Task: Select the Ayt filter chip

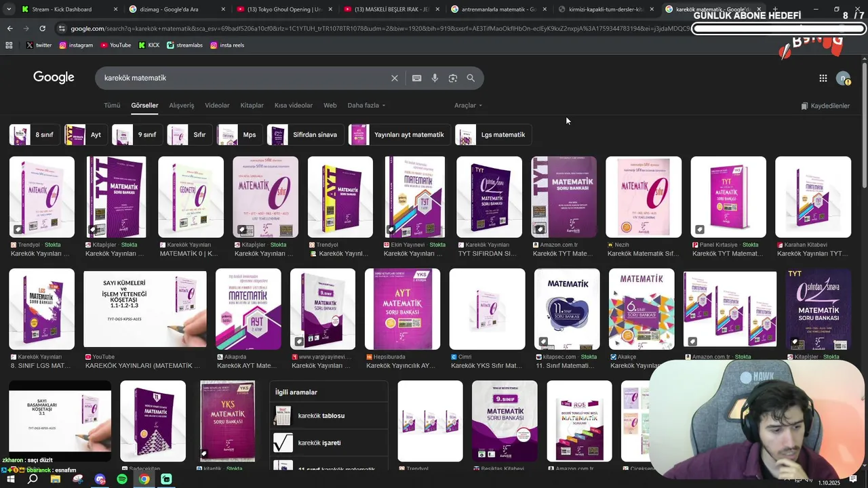Action: click(x=86, y=135)
